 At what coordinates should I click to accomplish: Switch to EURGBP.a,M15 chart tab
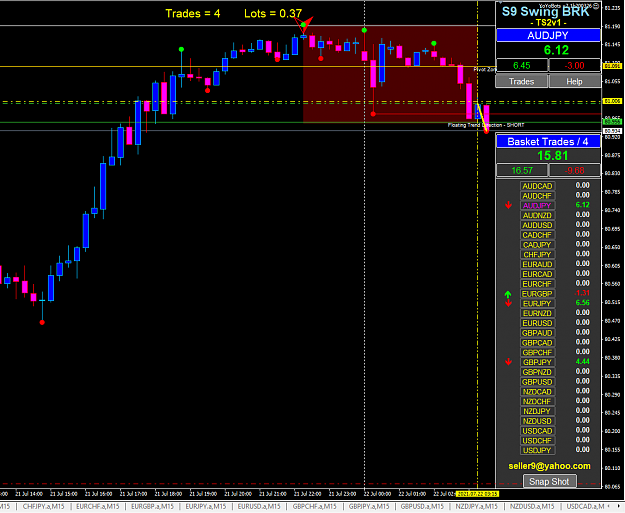(x=152, y=507)
